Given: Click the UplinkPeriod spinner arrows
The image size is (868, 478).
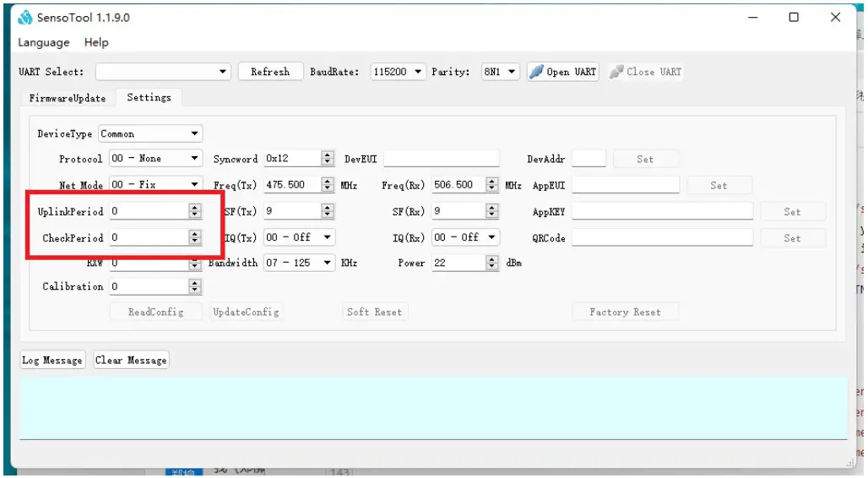Looking at the screenshot, I should pyautogui.click(x=194, y=211).
